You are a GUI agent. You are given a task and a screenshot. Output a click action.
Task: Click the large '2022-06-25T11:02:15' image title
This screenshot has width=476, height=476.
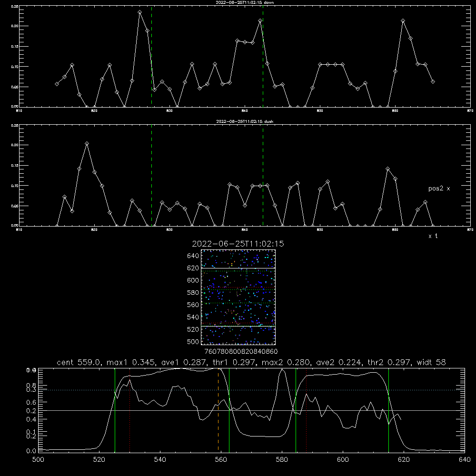pyautogui.click(x=238, y=244)
